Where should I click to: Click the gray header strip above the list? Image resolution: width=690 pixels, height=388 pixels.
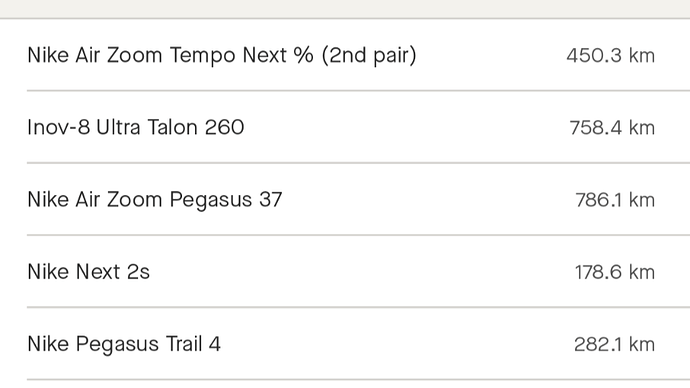click(x=345, y=9)
